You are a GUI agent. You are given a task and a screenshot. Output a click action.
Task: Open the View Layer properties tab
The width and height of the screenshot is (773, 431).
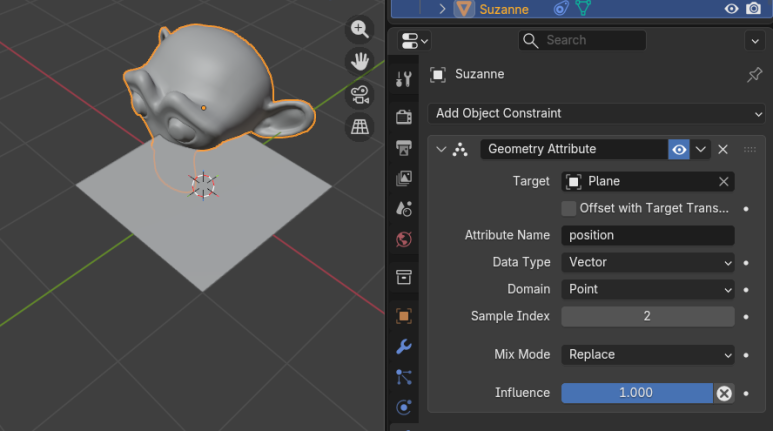pyautogui.click(x=404, y=178)
